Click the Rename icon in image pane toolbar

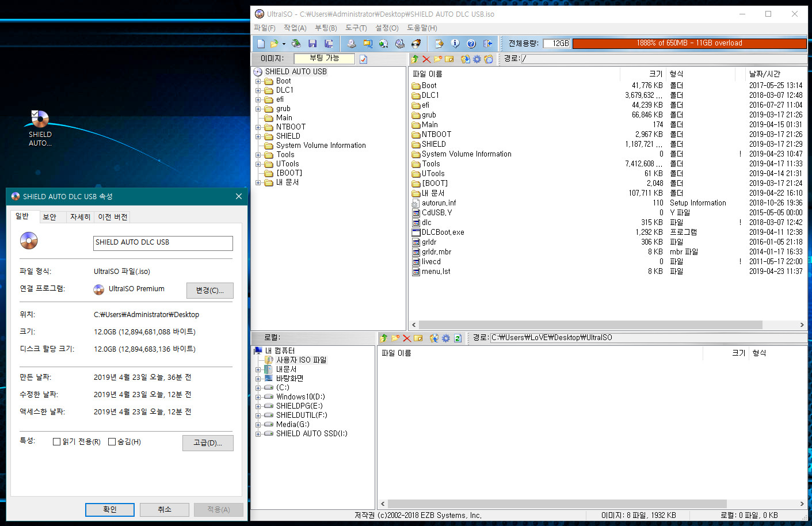449,59
